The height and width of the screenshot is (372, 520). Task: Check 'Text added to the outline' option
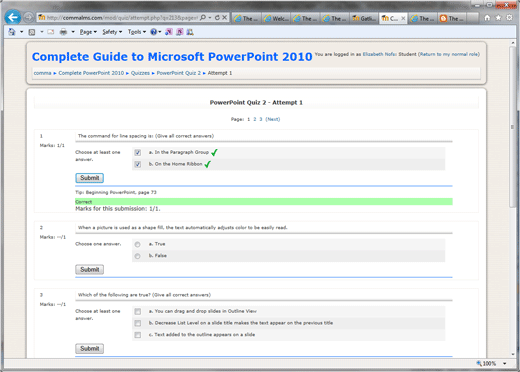click(138, 335)
